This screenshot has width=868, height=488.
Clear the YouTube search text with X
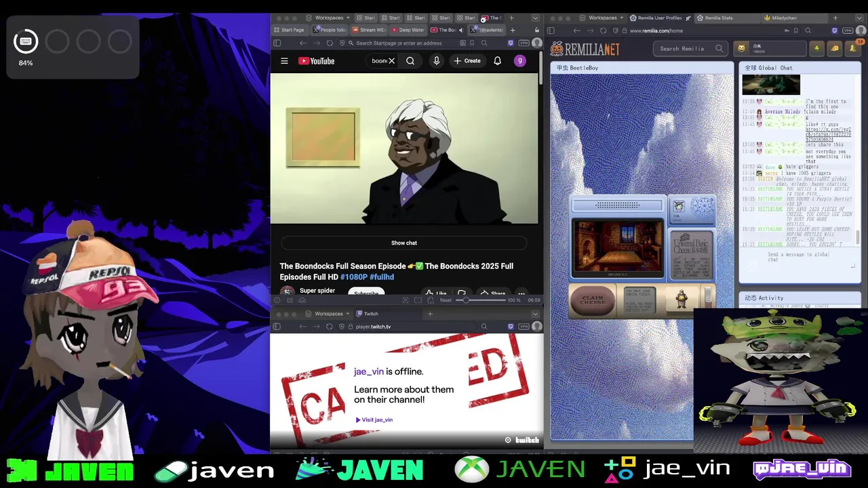[391, 61]
